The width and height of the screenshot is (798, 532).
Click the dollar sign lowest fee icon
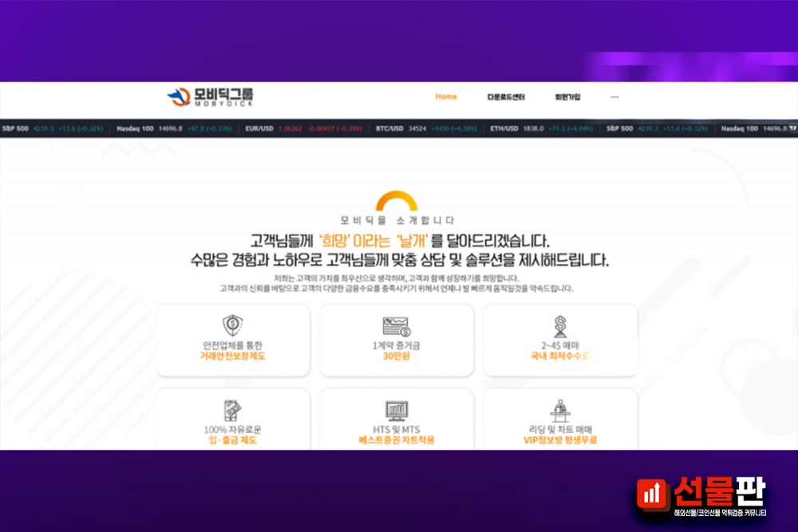point(559,325)
